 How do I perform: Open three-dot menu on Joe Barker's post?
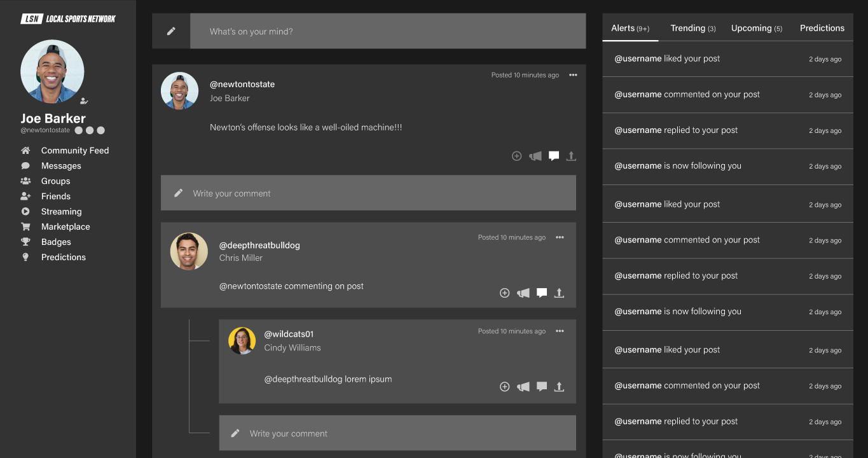pos(573,75)
